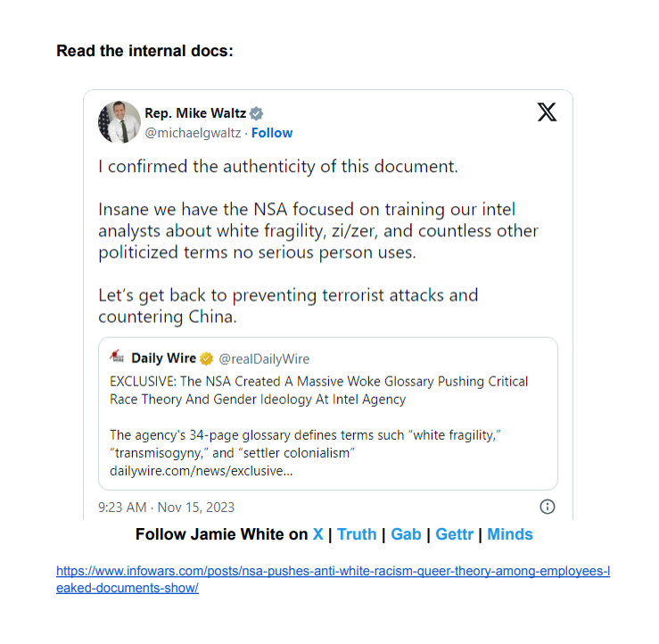Open Rep. Mike Waltz profile avatar
The image size is (659, 644).
[x=119, y=122]
